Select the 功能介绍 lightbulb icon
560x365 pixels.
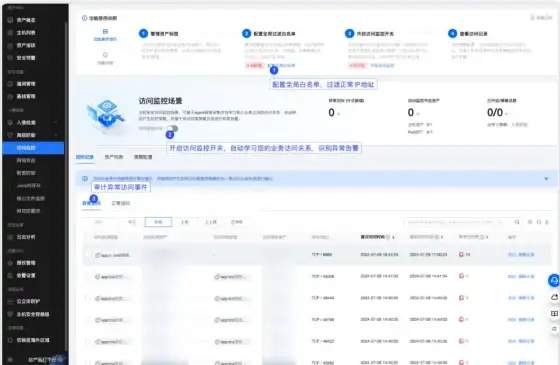click(105, 55)
